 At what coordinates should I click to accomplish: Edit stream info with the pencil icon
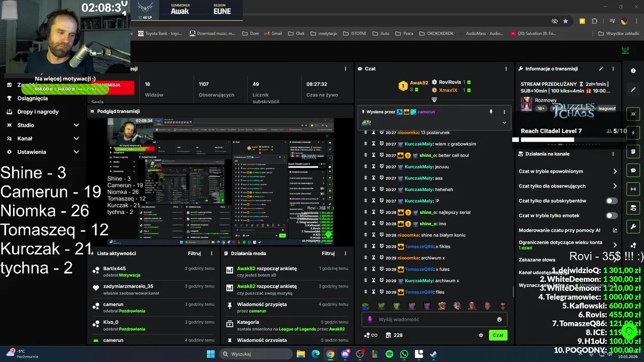(x=601, y=69)
